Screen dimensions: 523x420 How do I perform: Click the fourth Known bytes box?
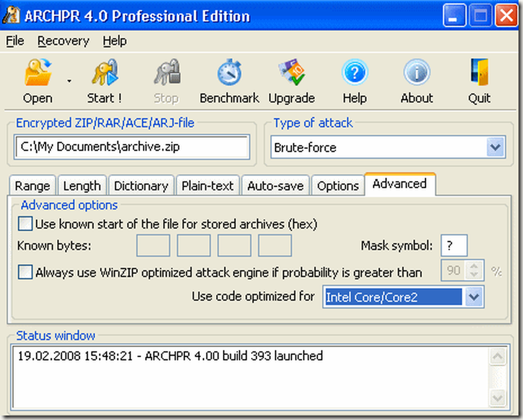point(275,245)
